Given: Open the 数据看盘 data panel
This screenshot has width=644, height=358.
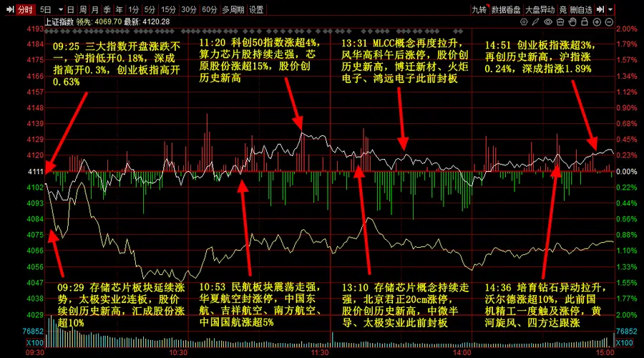Looking at the screenshot, I should pos(506,9).
